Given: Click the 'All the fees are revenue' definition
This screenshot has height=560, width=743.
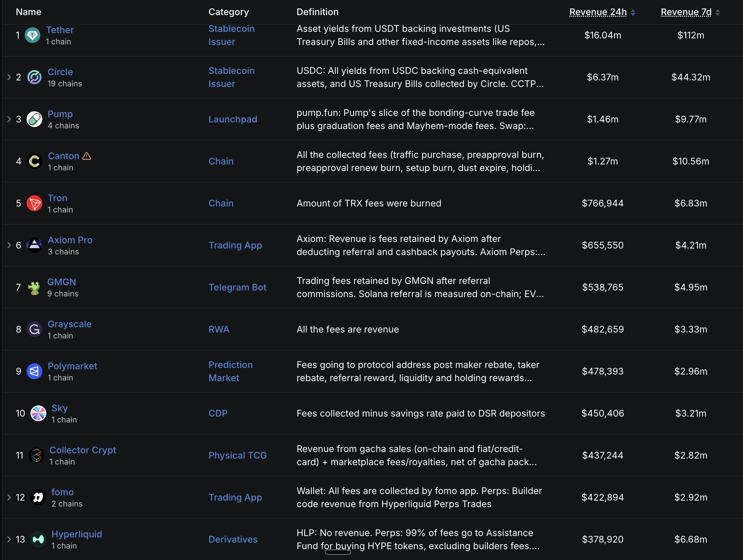Looking at the screenshot, I should [348, 329].
